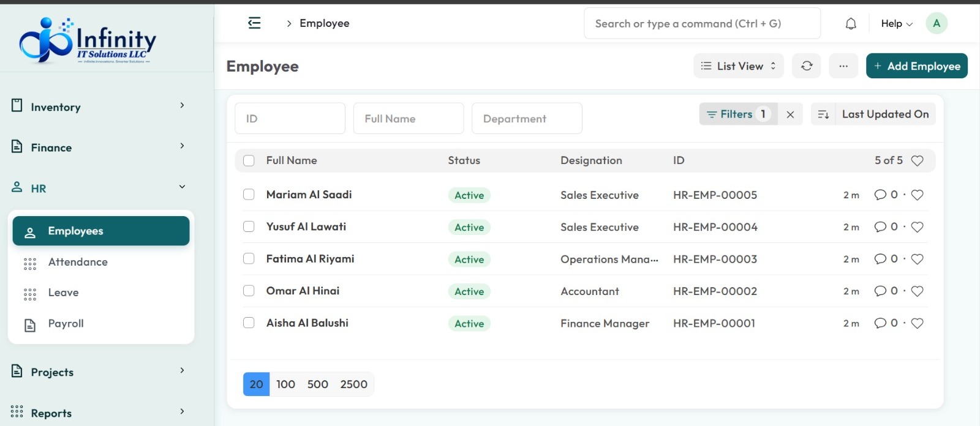The height and width of the screenshot is (426, 980).
Task: Open the Payroll menu item
Action: 101,324
